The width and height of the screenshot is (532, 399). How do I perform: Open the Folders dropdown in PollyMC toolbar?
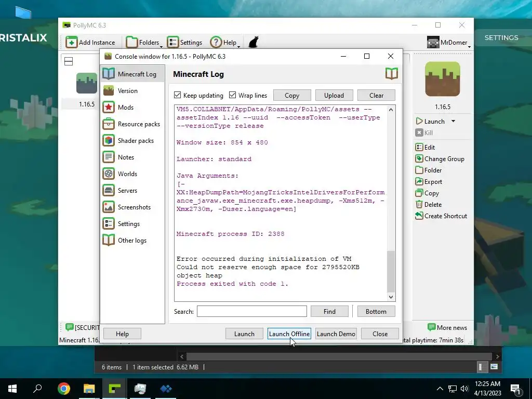pos(144,43)
